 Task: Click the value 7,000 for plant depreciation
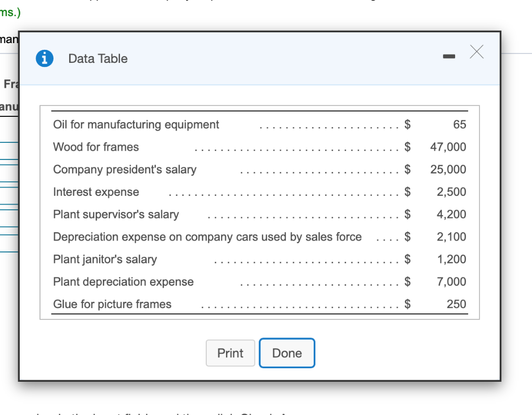click(x=451, y=282)
